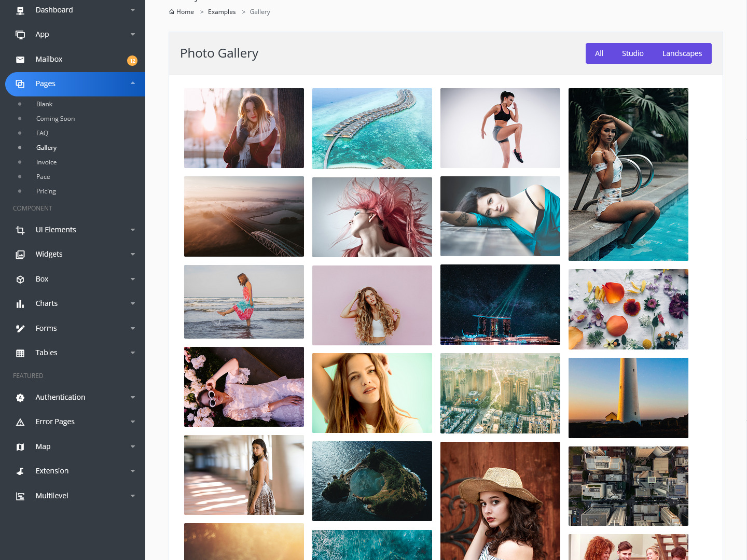The height and width of the screenshot is (560, 747).
Task: Click the Authentication badge icon
Action: (20, 398)
